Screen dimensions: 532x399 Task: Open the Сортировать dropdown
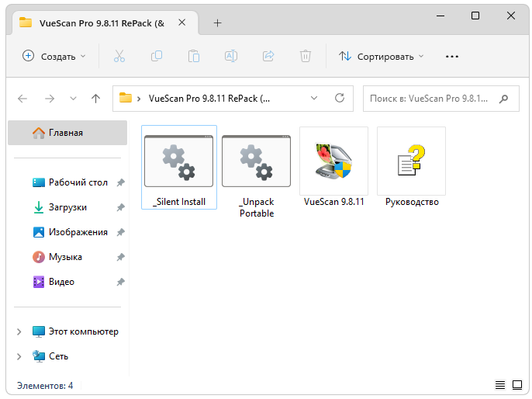coord(382,57)
